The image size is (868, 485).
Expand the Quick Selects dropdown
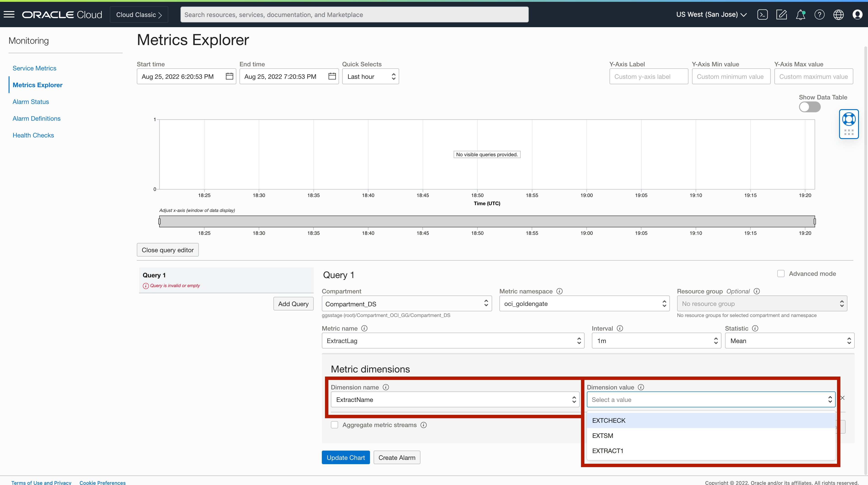coord(370,77)
